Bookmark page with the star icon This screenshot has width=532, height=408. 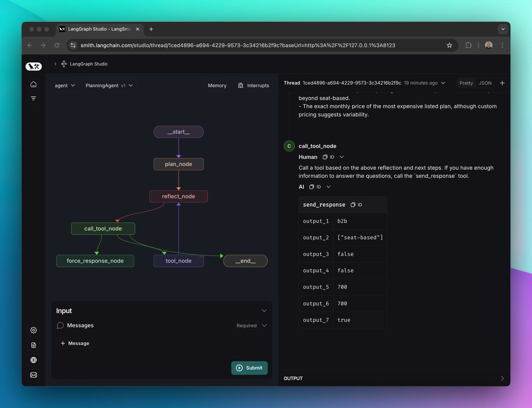click(x=449, y=45)
